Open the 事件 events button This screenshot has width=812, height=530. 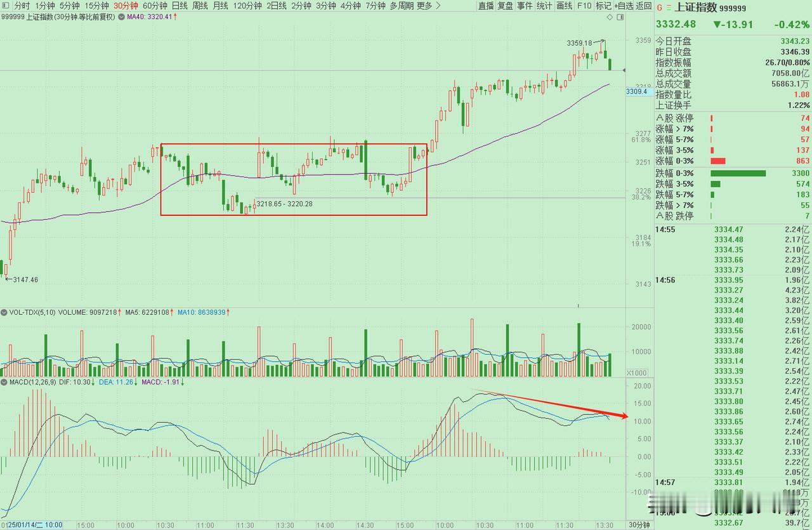point(525,6)
